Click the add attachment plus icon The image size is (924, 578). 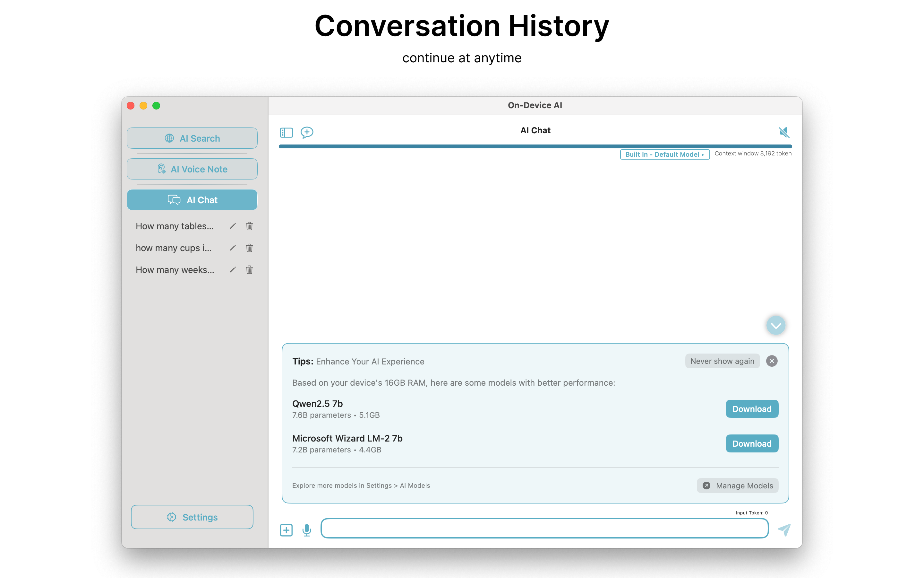pyautogui.click(x=286, y=530)
